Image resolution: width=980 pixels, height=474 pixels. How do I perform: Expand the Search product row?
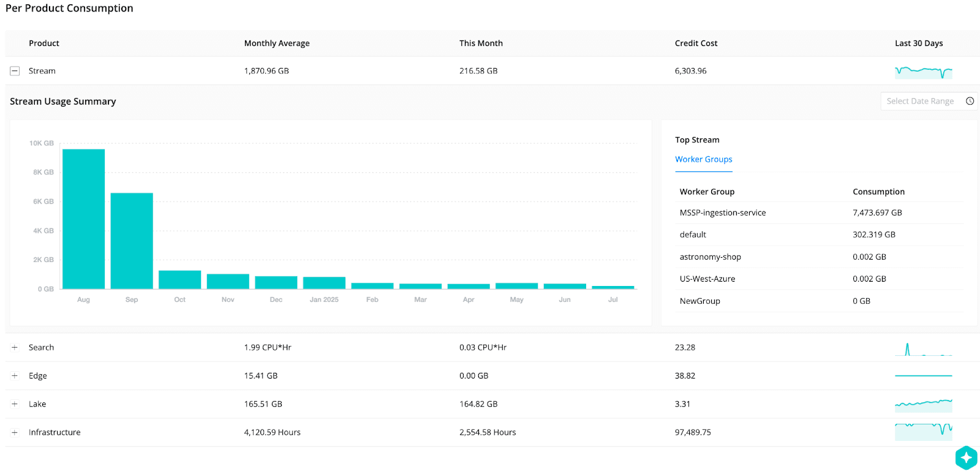coord(15,347)
